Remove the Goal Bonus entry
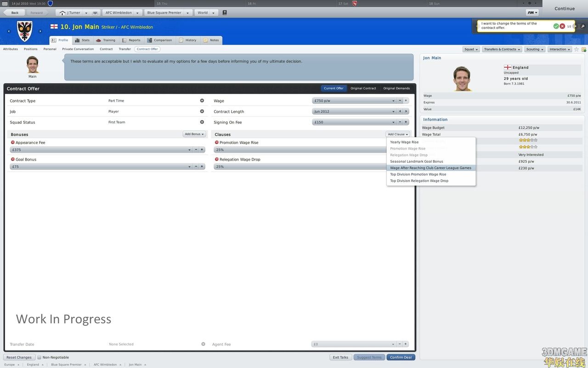The width and height of the screenshot is (588, 368). pos(12,159)
